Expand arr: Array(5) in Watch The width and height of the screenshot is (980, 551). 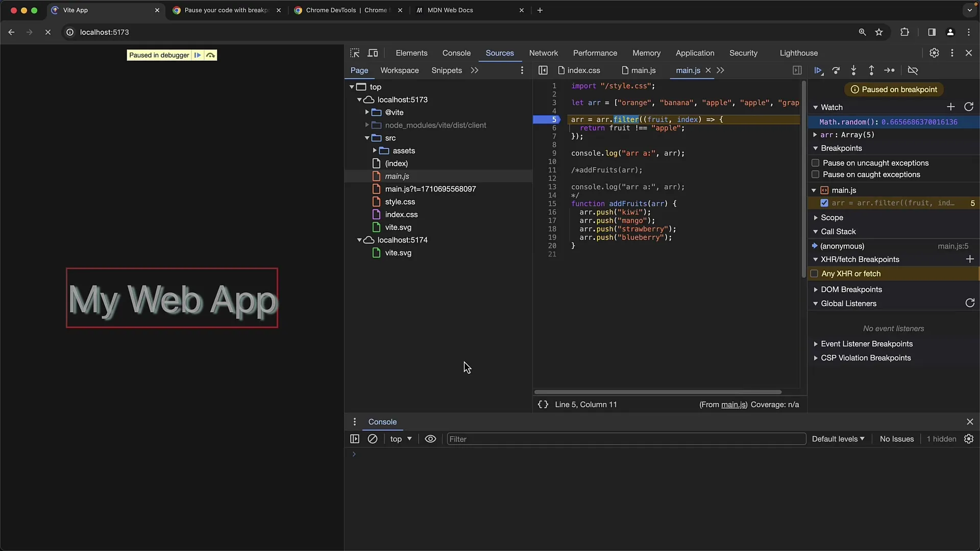[x=815, y=135]
